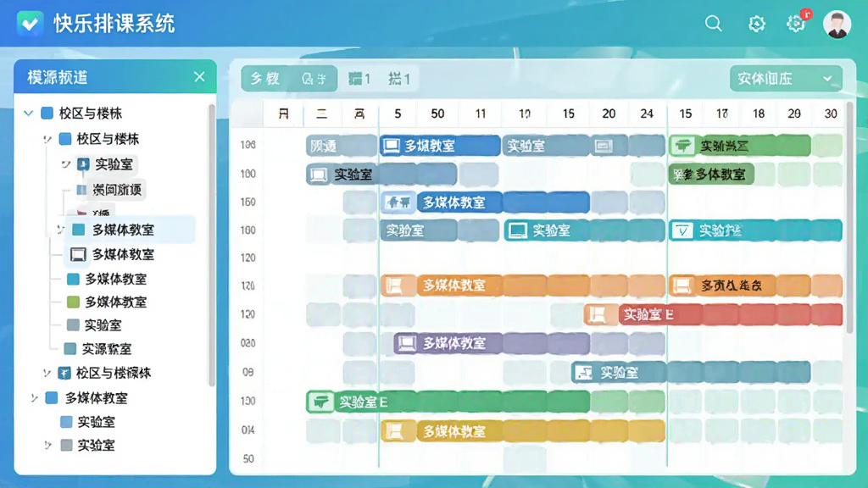Click the icon on the yellow 多媒体教室 bar
The height and width of the screenshot is (488, 868).
click(395, 430)
